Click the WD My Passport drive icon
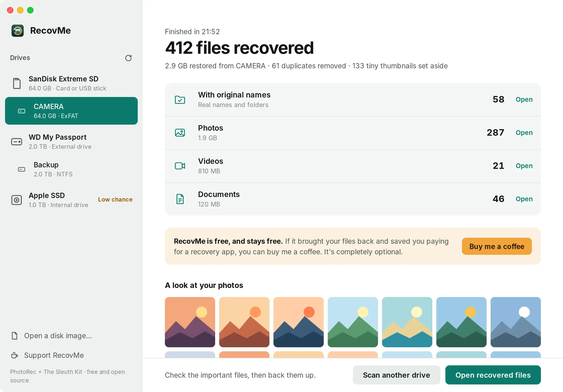 (17, 142)
